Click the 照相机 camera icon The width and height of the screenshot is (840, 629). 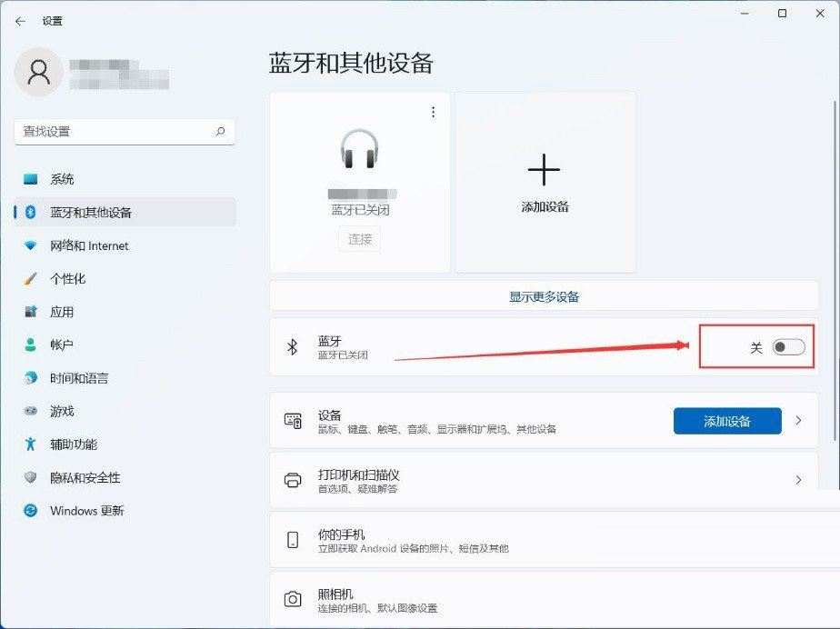click(x=293, y=599)
